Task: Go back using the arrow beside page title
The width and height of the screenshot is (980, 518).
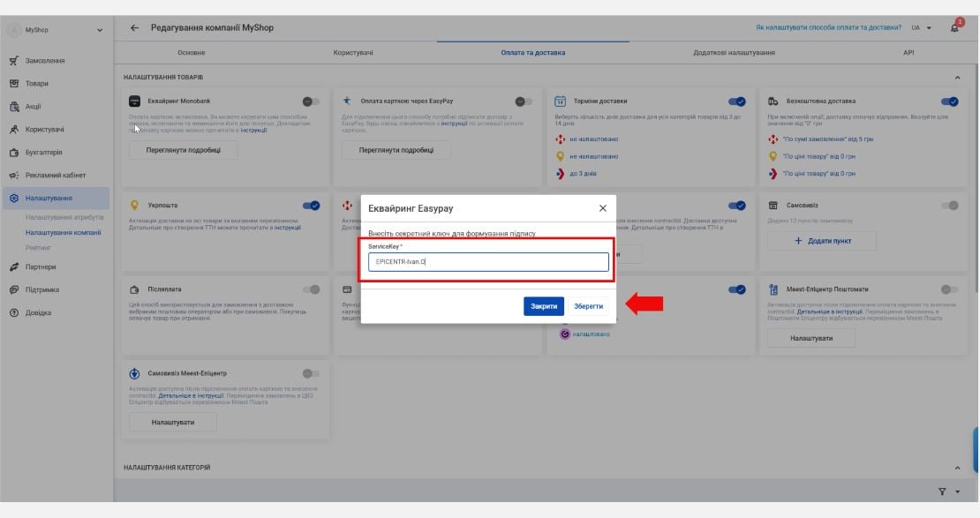Action: (x=134, y=27)
